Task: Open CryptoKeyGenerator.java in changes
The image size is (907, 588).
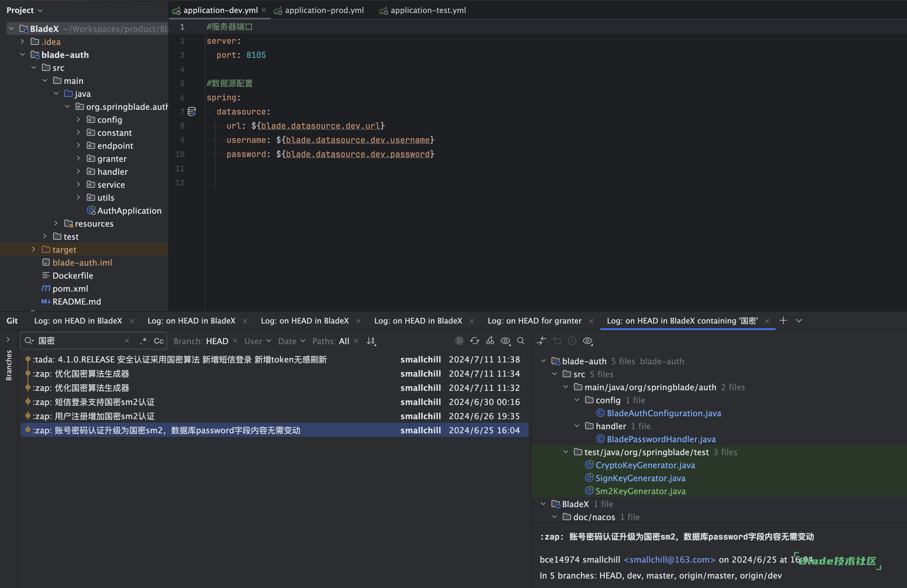Action: coord(645,465)
